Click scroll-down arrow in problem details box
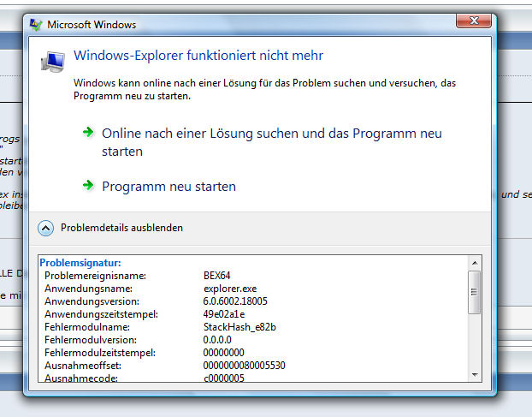Image resolution: width=532 pixels, height=417 pixels. coord(475,375)
